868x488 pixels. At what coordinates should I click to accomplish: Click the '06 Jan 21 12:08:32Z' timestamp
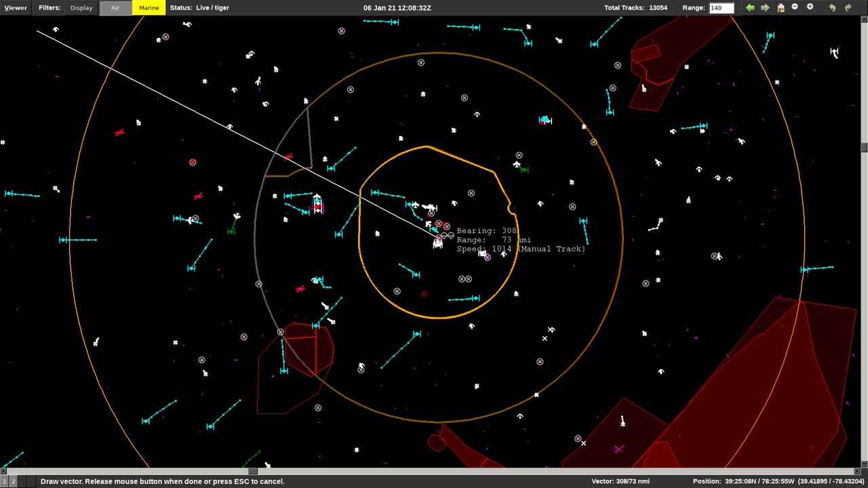click(397, 7)
